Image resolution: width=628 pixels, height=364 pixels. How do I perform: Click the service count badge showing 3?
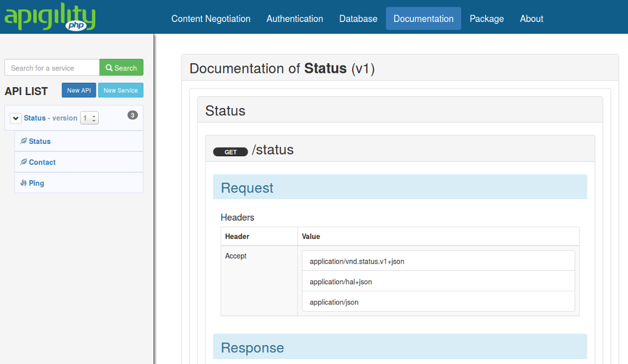pyautogui.click(x=132, y=115)
